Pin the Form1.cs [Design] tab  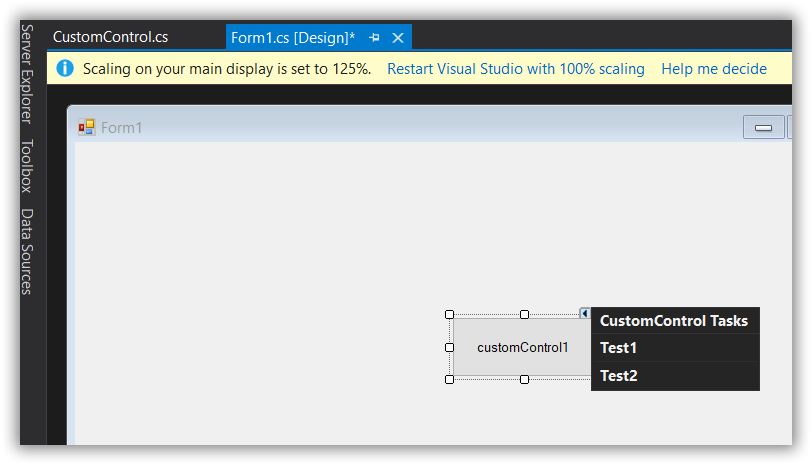[x=375, y=37]
